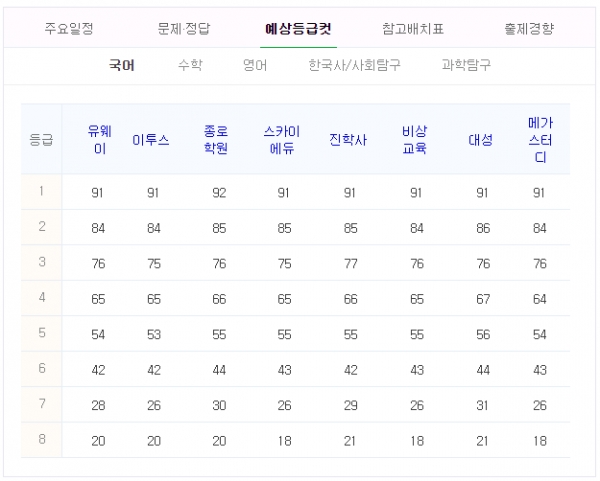Screen dimensions: 600x481
Task: View 과학탐구 subject cutoffs
Action: 466,66
